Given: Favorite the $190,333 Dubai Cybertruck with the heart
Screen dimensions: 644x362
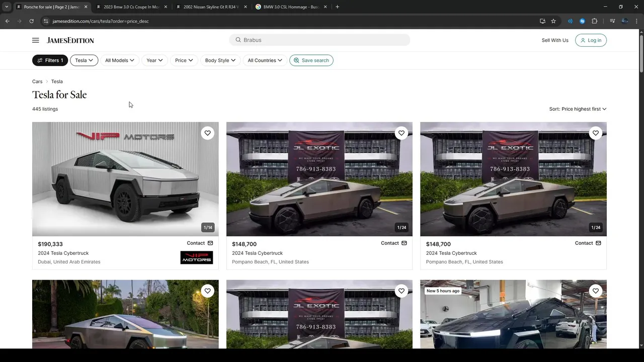Looking at the screenshot, I should [207, 133].
